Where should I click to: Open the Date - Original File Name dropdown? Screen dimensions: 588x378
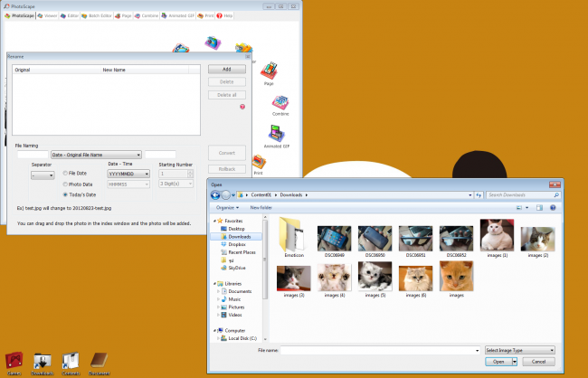[x=97, y=155]
